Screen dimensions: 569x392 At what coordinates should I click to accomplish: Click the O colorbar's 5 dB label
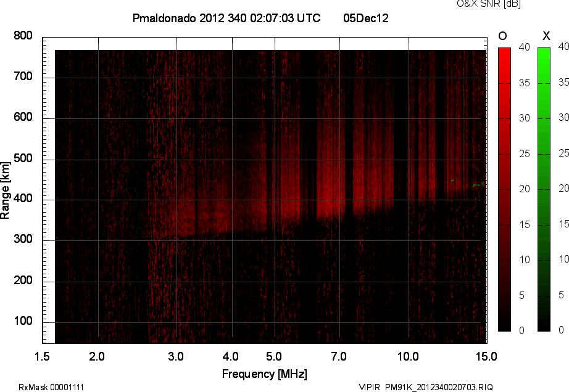click(522, 296)
